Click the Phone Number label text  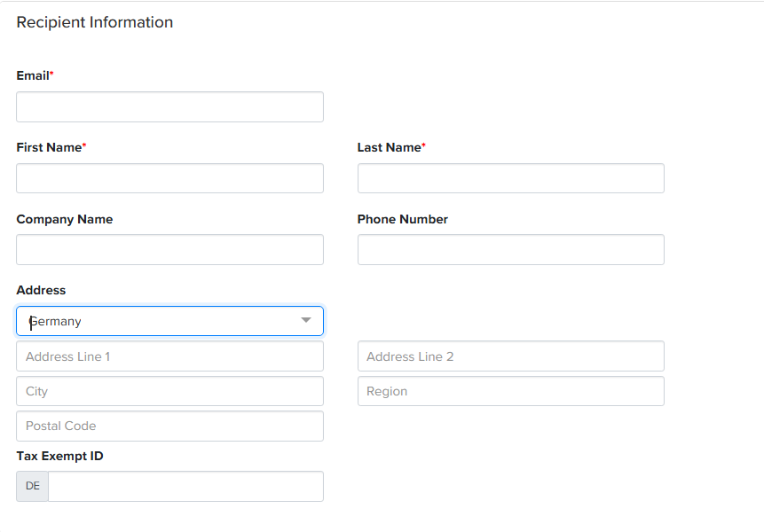pyautogui.click(x=403, y=220)
